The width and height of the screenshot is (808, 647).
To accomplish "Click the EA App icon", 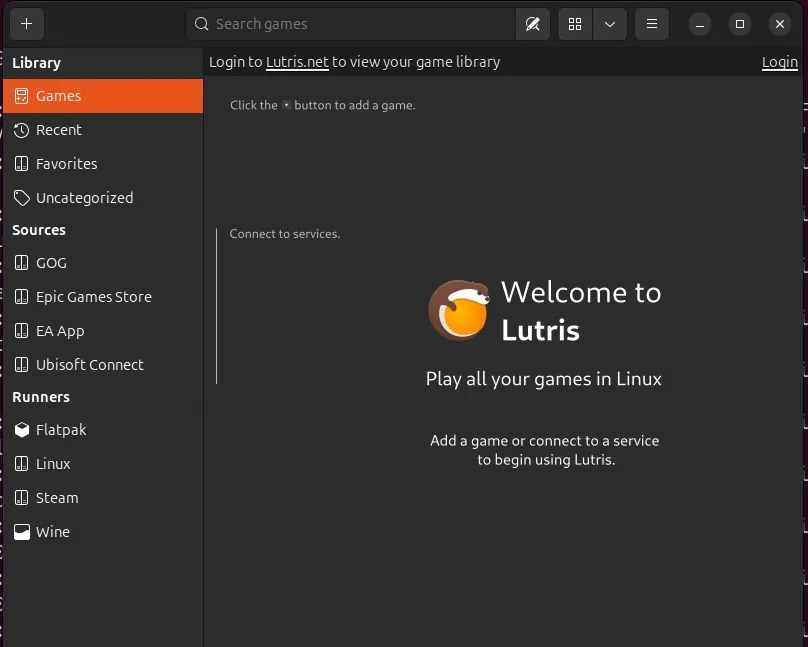I will pyautogui.click(x=21, y=331).
